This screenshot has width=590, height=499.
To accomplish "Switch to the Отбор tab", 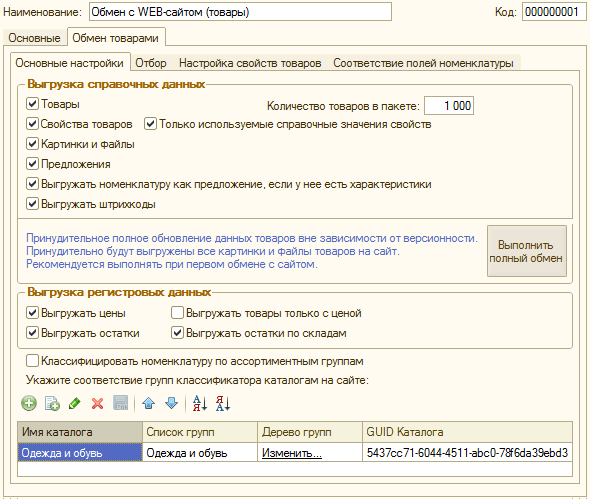I will click(151, 63).
